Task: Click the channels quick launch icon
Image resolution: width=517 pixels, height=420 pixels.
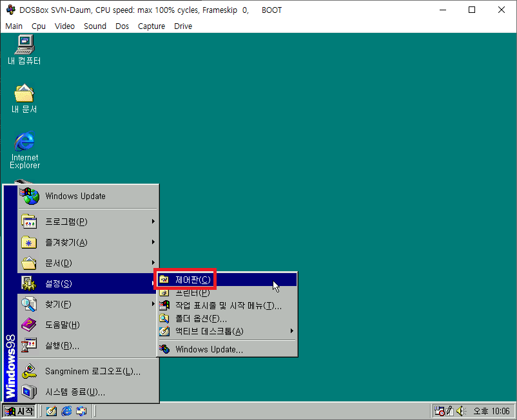Action: [81, 411]
